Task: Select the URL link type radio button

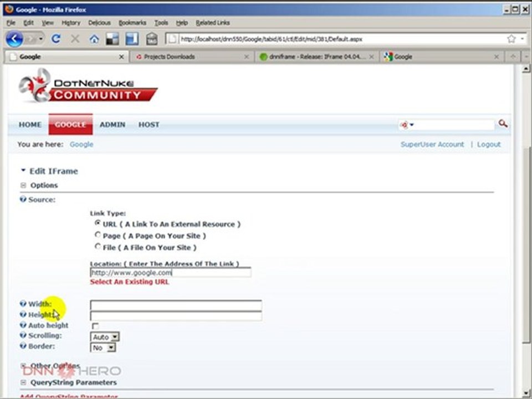Action: 98,223
